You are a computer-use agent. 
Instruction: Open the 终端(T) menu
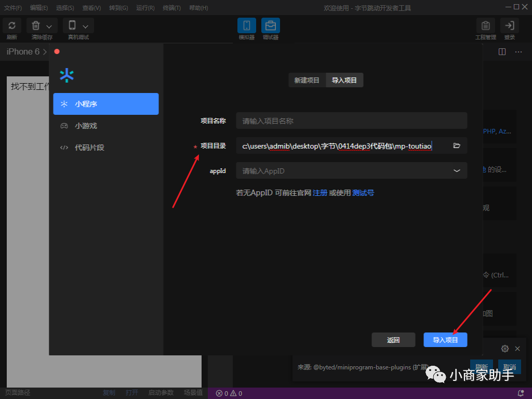point(171,7)
